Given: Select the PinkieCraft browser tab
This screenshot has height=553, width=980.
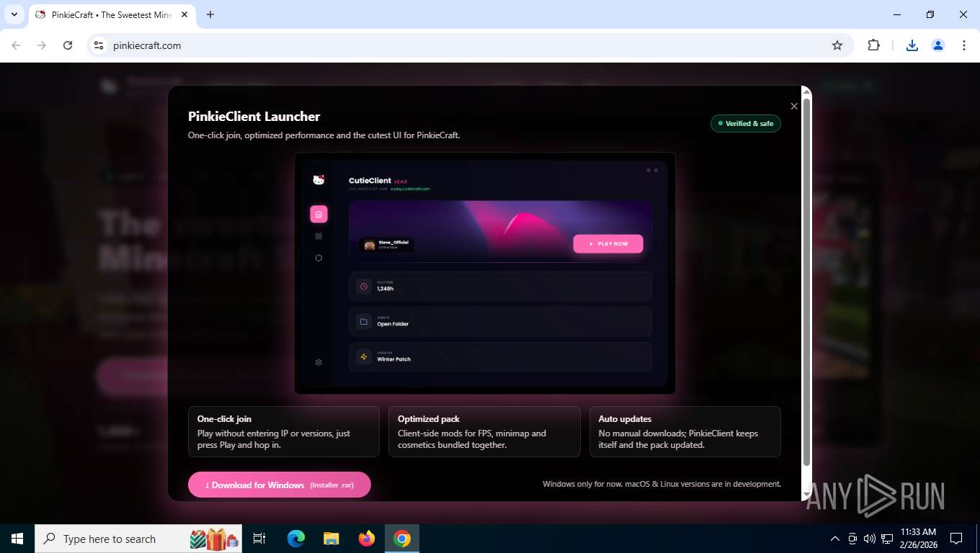Looking at the screenshot, I should 112,14.
